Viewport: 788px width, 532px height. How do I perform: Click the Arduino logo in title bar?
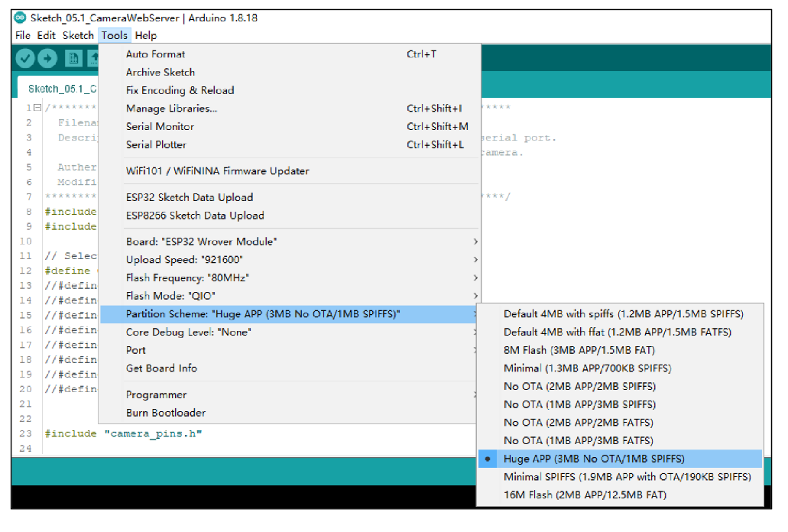pos(20,18)
